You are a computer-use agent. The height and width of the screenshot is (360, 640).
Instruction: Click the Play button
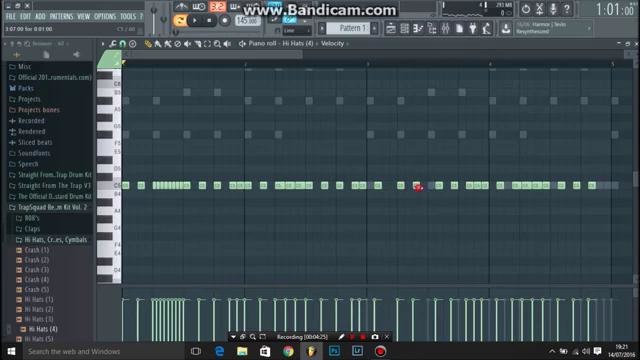(195, 20)
